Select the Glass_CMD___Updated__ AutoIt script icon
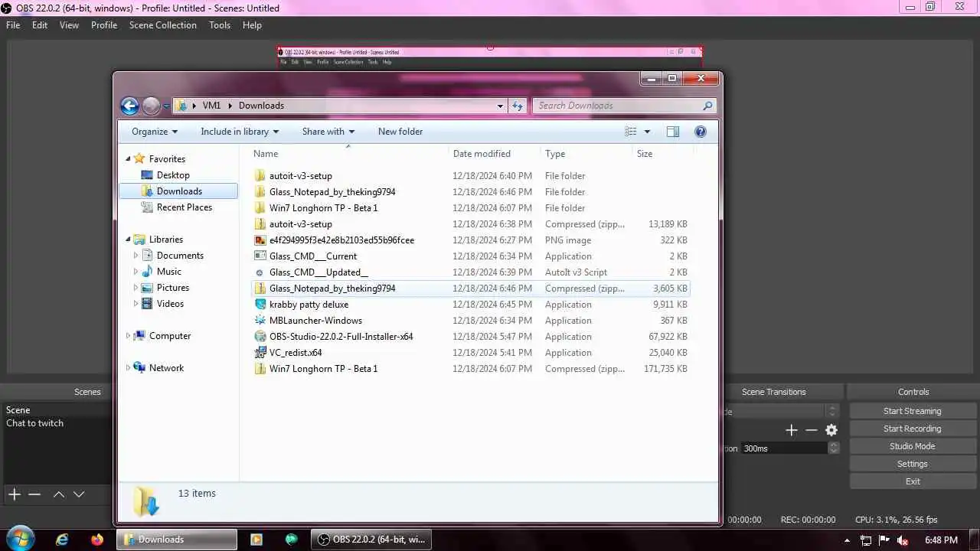Screen dimensions: 980x551 point(260,272)
